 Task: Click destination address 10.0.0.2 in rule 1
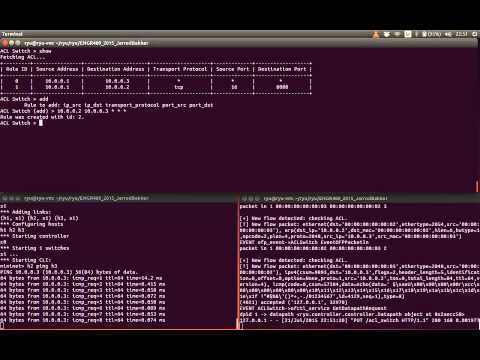point(117,87)
